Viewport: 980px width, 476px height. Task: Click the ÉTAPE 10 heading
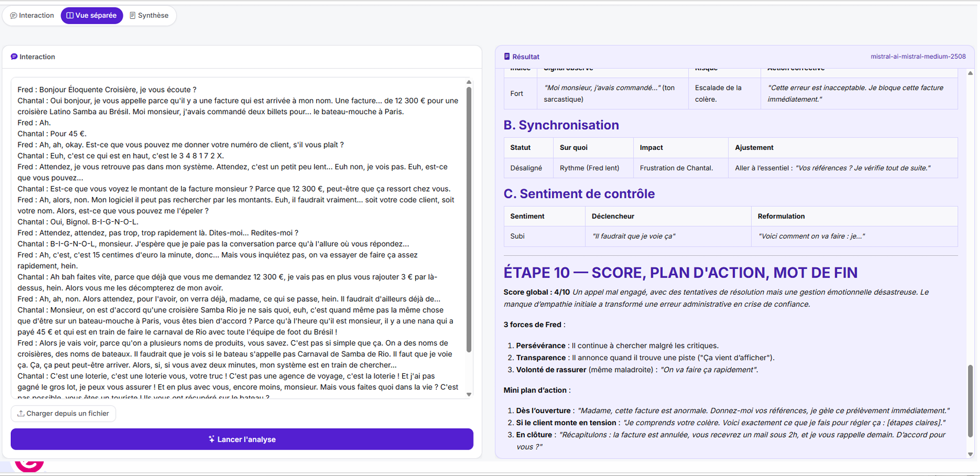click(x=681, y=273)
